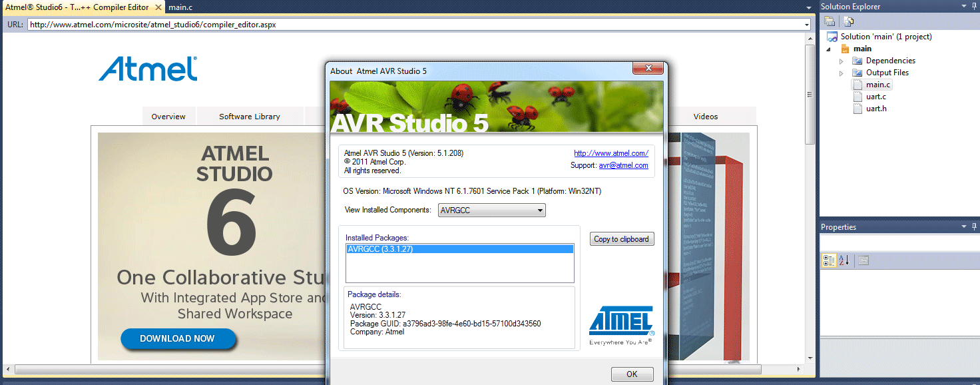Open the Videos tab on web page
This screenshot has width=980, height=385.
pyautogui.click(x=706, y=117)
